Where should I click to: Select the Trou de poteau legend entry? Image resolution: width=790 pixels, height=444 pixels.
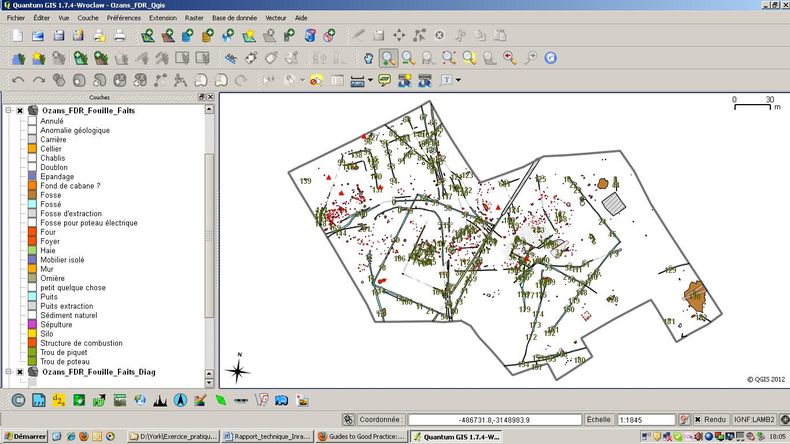click(65, 361)
